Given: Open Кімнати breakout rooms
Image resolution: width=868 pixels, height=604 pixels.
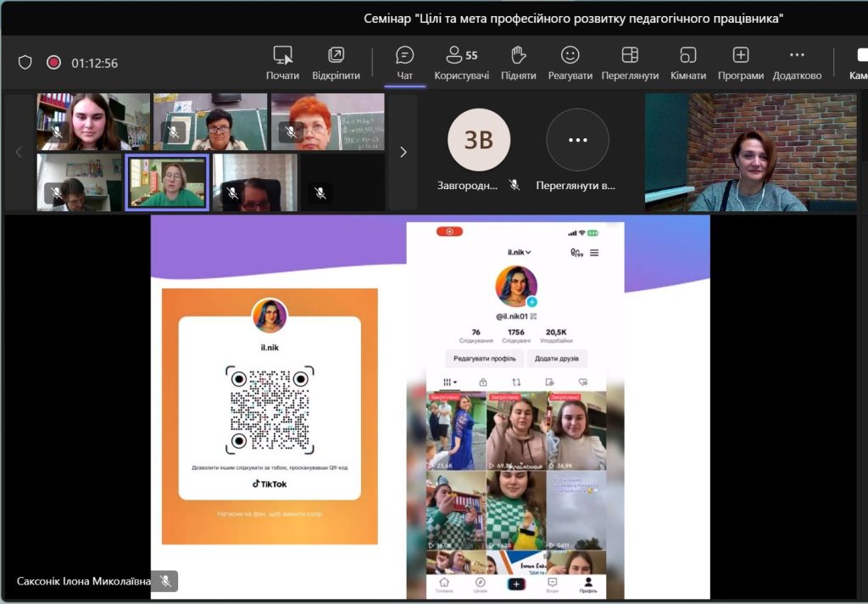Looking at the screenshot, I should pyautogui.click(x=688, y=63).
